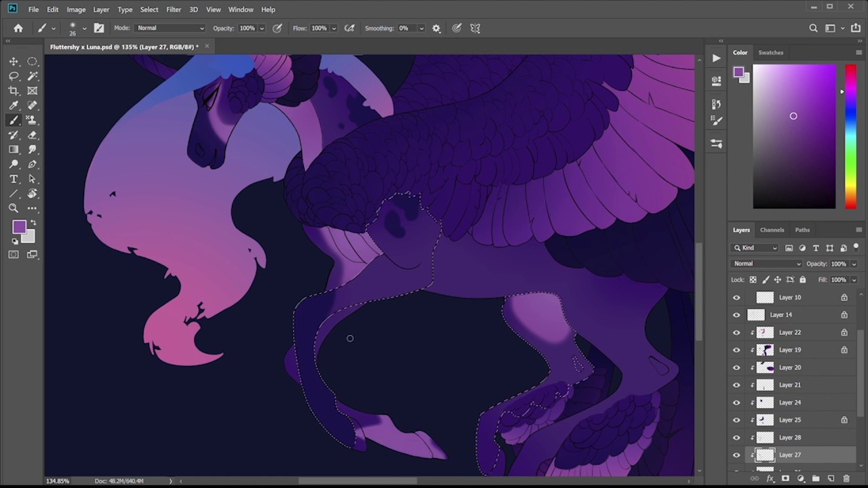The height and width of the screenshot is (488, 868).
Task: Expand the layer Fill dropdown
Action: (854, 280)
